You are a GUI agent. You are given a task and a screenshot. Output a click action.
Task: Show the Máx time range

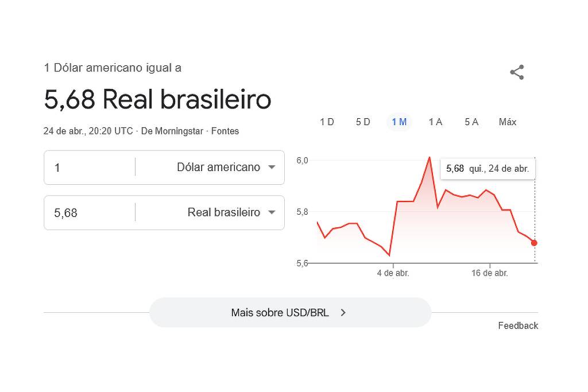508,122
